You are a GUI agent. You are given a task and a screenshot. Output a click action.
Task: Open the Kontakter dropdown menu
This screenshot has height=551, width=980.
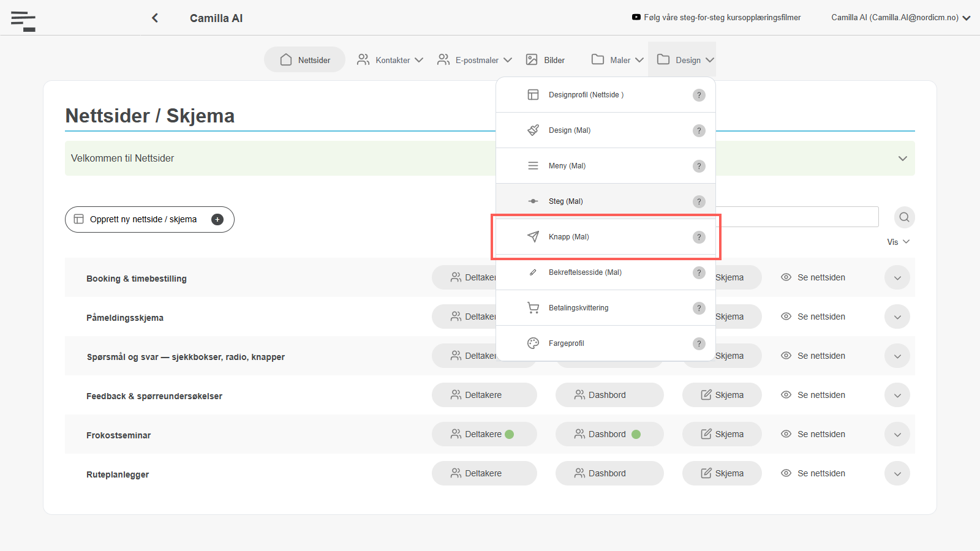click(x=390, y=60)
